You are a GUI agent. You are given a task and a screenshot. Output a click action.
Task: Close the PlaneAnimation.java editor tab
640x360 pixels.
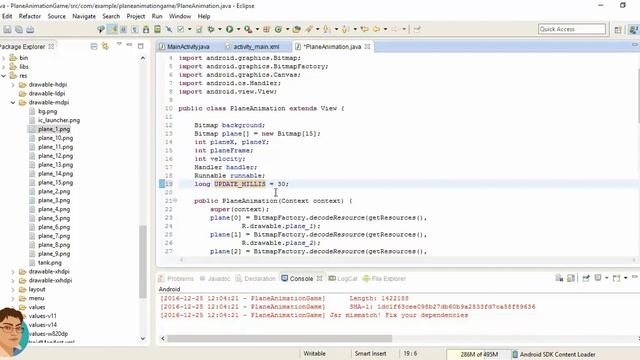pos(367,47)
